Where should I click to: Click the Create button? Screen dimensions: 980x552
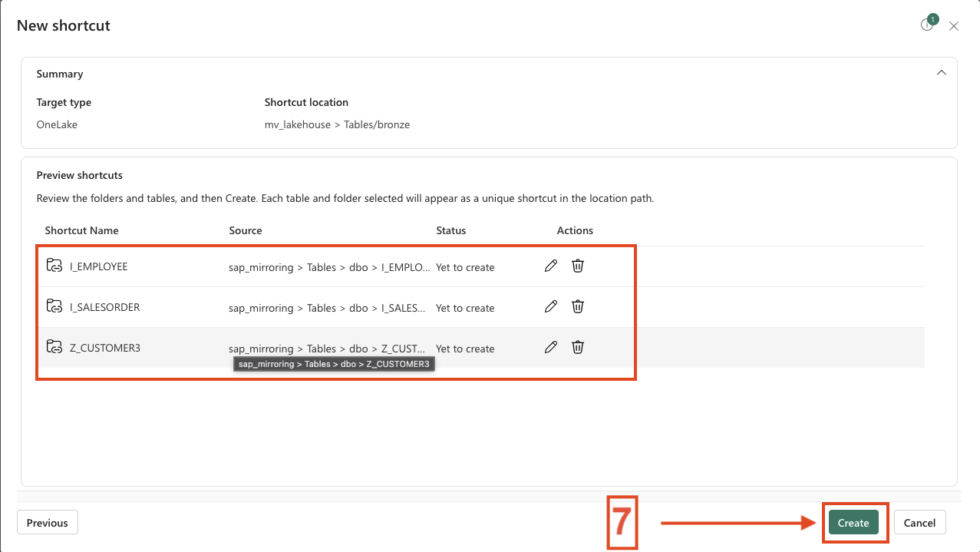(x=853, y=523)
